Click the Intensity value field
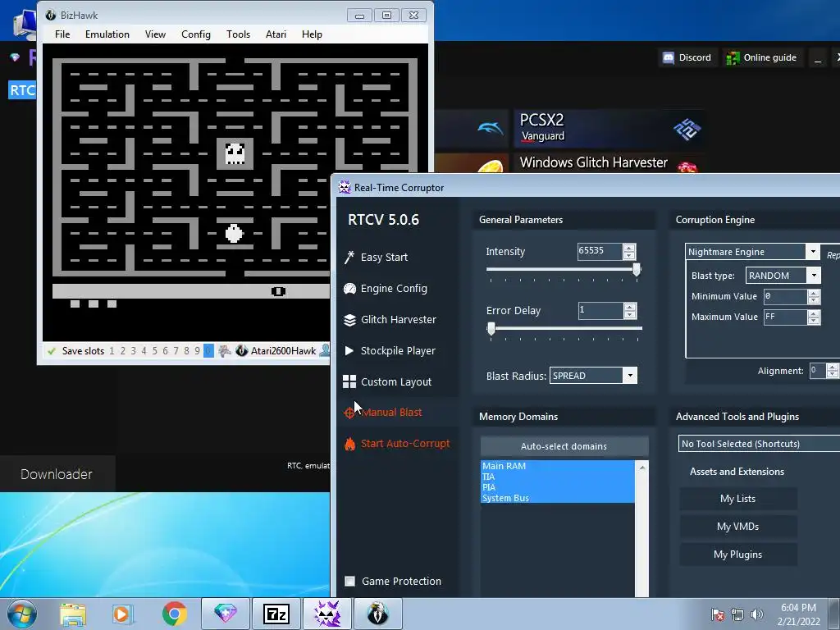The height and width of the screenshot is (630, 840). tap(600, 251)
